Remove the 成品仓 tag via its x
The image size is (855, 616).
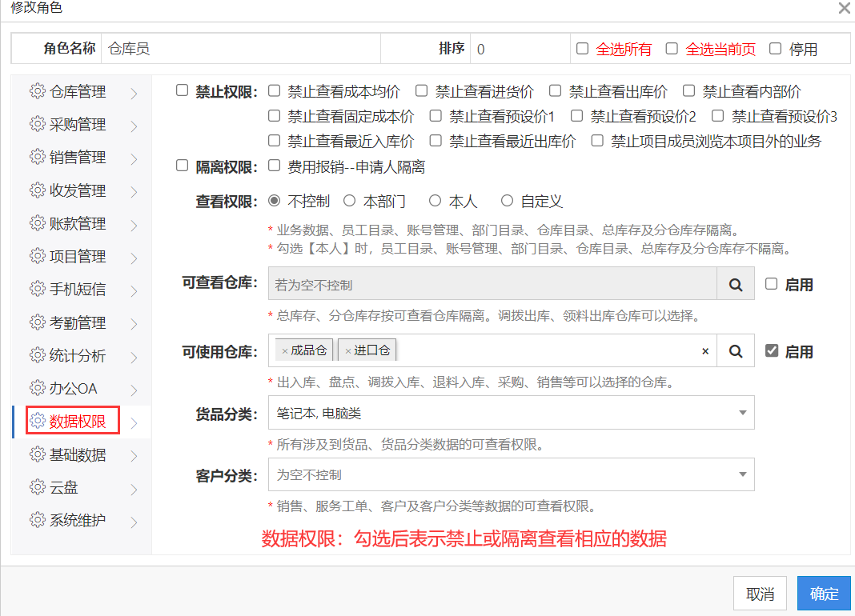coord(285,352)
